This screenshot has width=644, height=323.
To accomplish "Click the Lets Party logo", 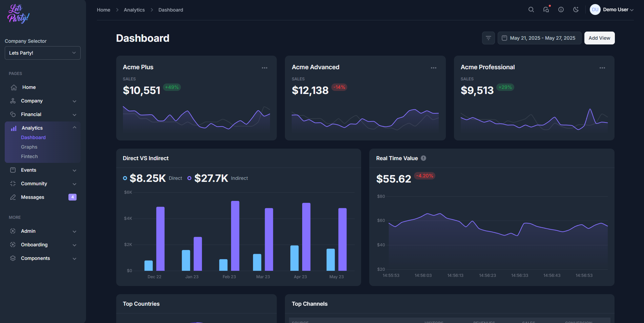I will (18, 14).
